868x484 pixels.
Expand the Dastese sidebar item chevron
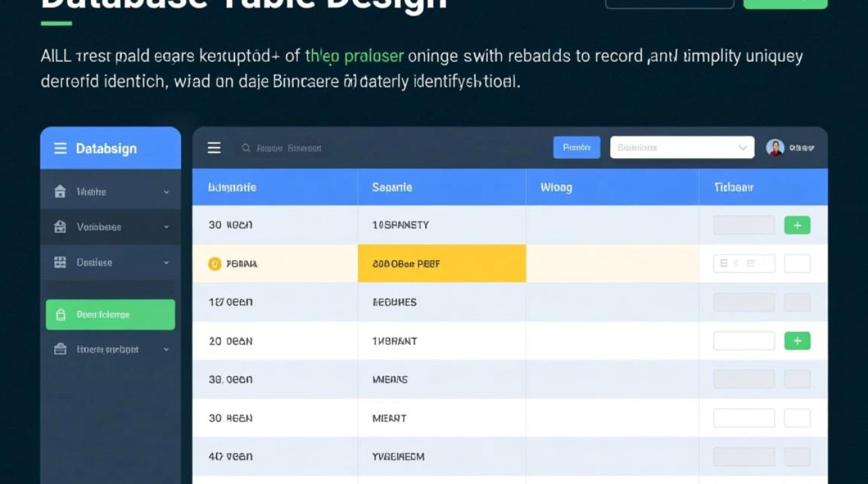point(167,263)
